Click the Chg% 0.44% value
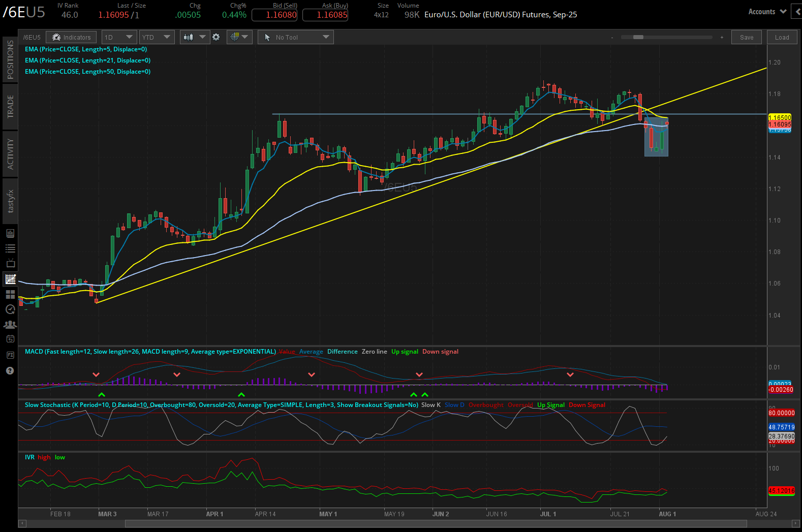The width and height of the screenshot is (802, 532). (x=234, y=15)
